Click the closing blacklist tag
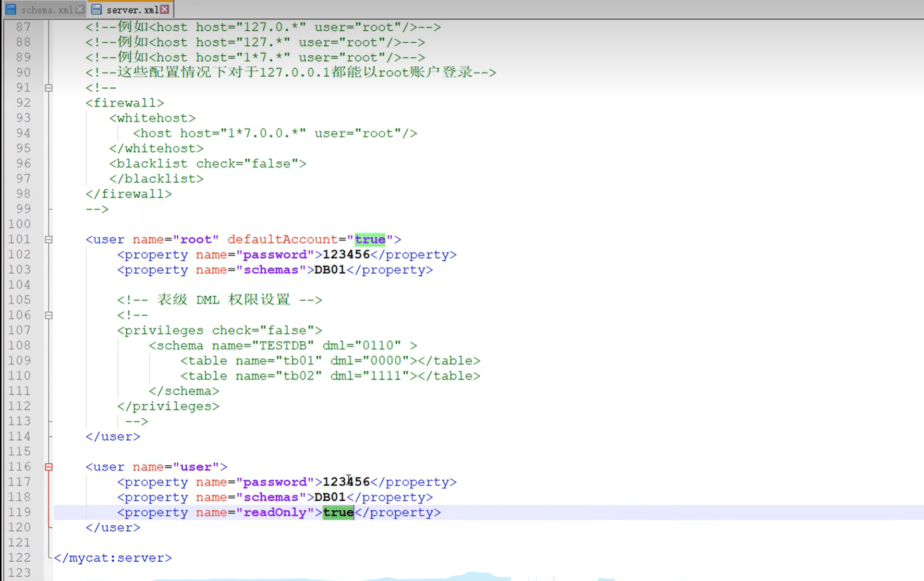This screenshot has width=924, height=581. pos(156,178)
